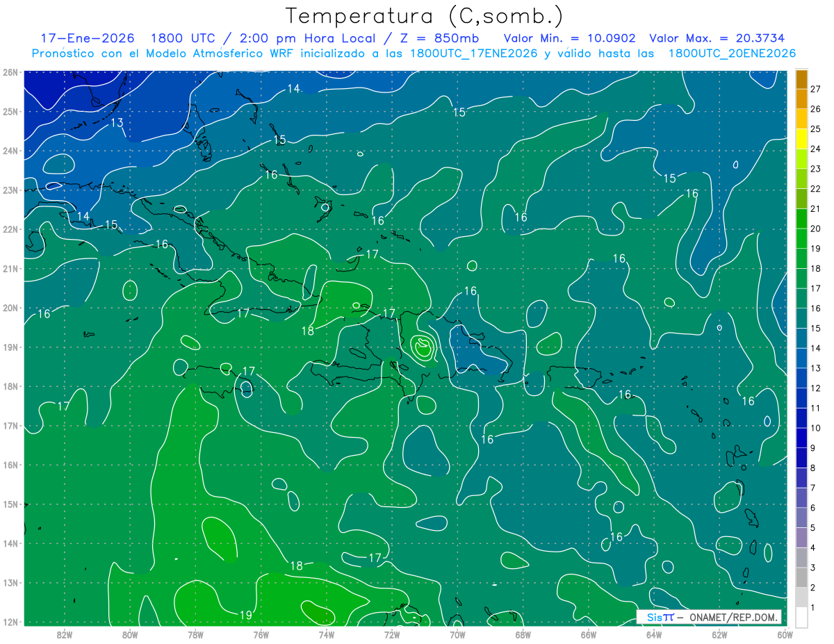Image resolution: width=834 pixels, height=644 pixels.
Task: Click the color bar scale label "7"
Action: tap(813, 488)
